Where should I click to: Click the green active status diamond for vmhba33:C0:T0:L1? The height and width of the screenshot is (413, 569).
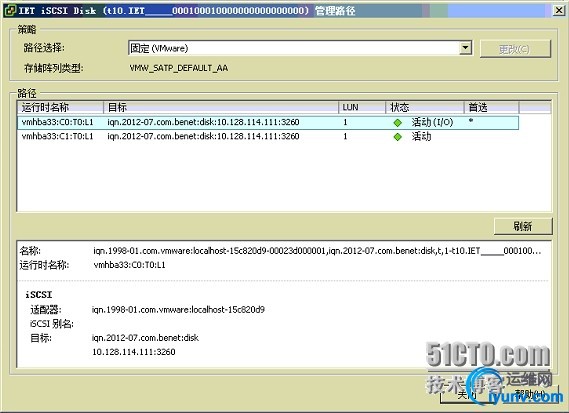pyautogui.click(x=398, y=123)
